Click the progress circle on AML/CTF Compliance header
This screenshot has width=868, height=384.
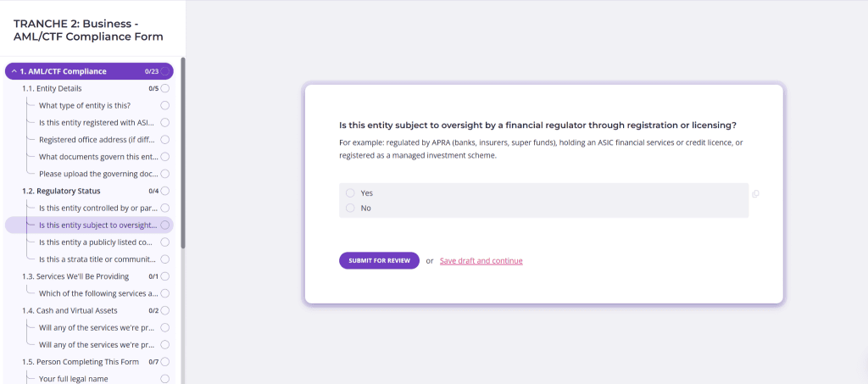tap(165, 71)
